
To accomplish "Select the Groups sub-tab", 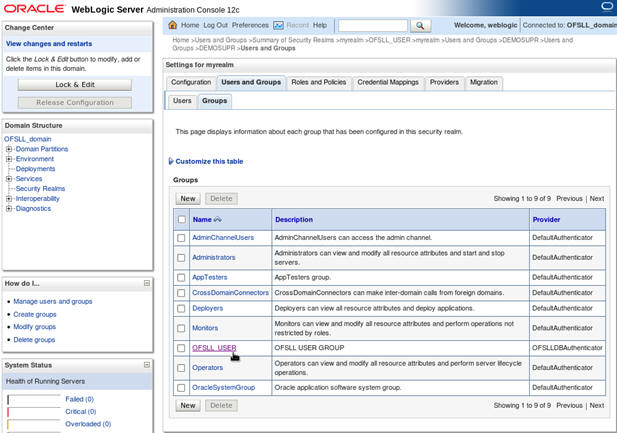I will pos(214,101).
